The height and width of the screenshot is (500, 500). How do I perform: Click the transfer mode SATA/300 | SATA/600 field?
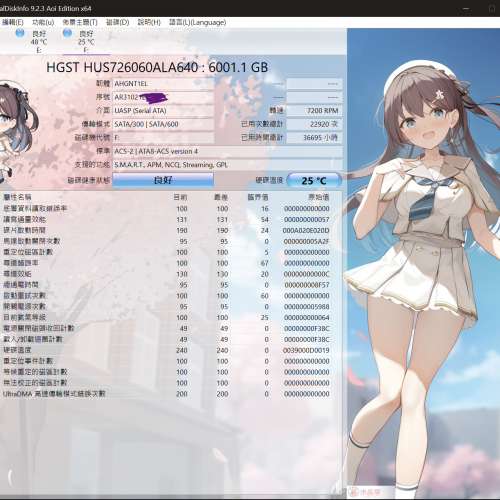tap(163, 124)
